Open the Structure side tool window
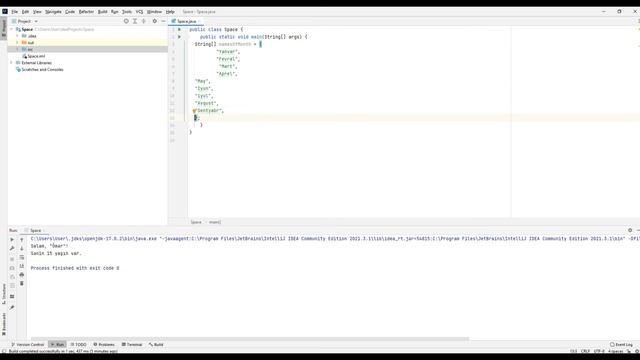640x360 pixels. click(x=4, y=294)
